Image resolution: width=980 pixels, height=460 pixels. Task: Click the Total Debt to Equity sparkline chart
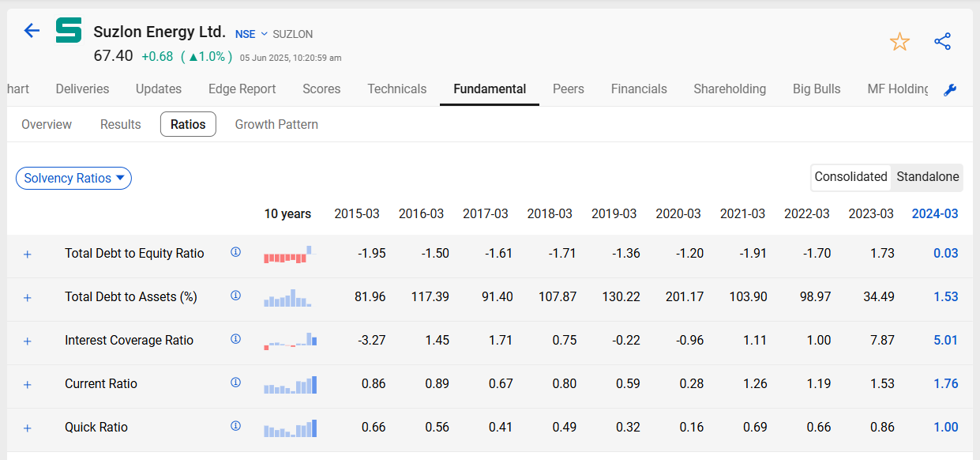pyautogui.click(x=288, y=255)
